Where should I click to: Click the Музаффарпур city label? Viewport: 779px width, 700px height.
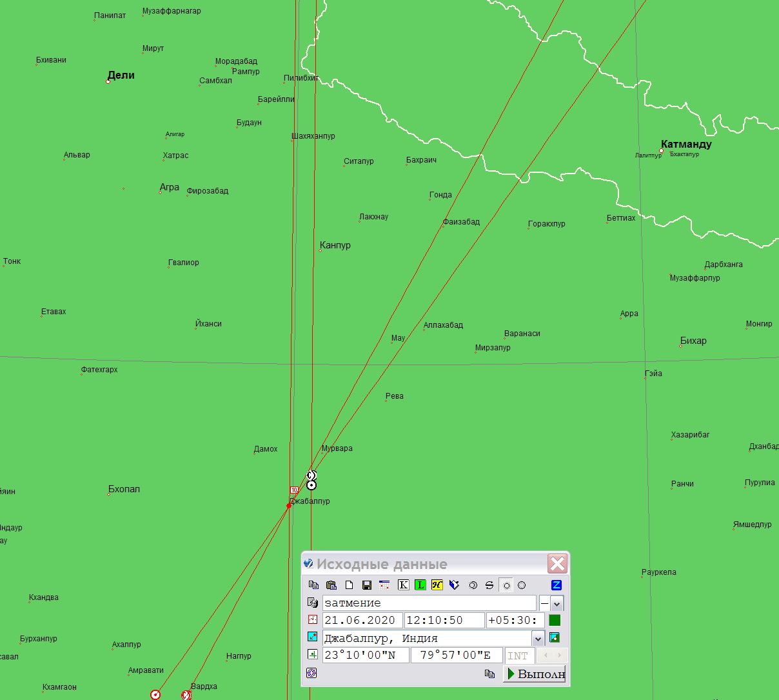click(695, 278)
